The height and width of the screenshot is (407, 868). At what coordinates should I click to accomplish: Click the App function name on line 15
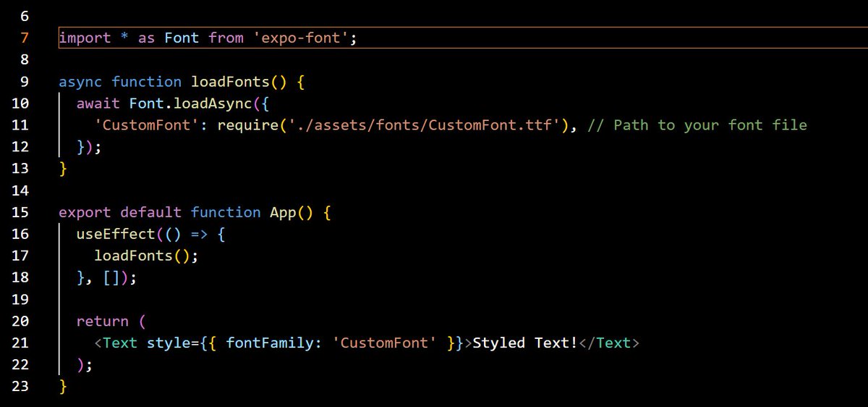point(284,212)
